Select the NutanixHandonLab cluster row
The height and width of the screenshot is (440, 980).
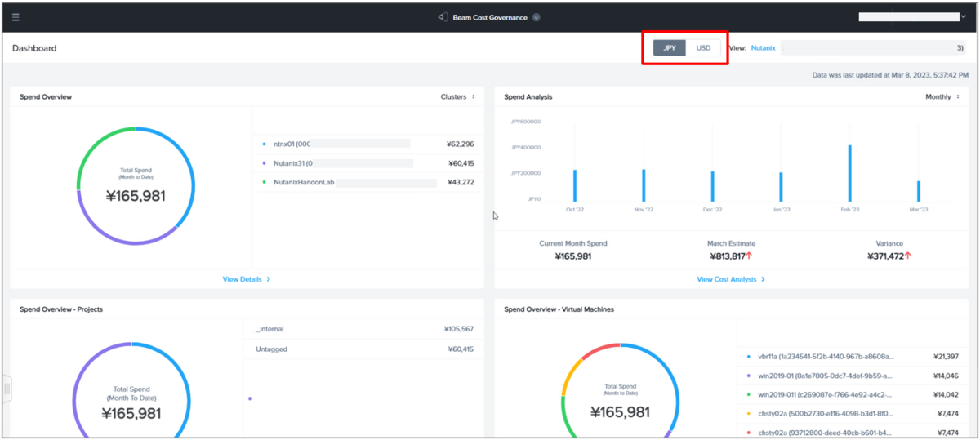(x=367, y=182)
